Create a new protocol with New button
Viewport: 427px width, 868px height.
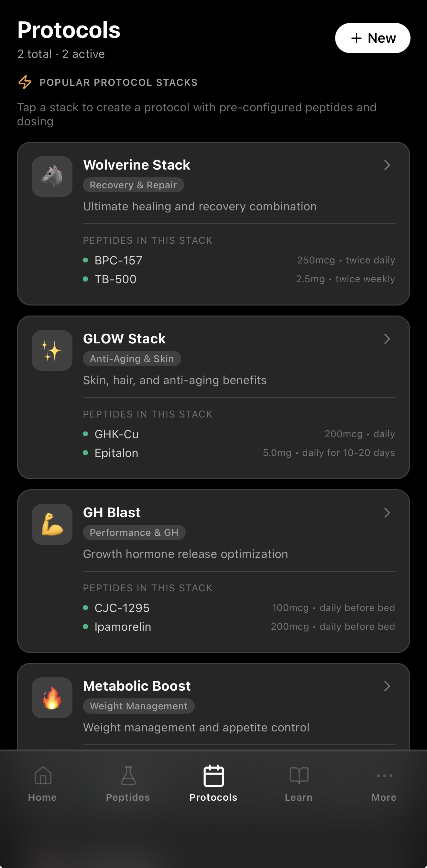pos(372,38)
